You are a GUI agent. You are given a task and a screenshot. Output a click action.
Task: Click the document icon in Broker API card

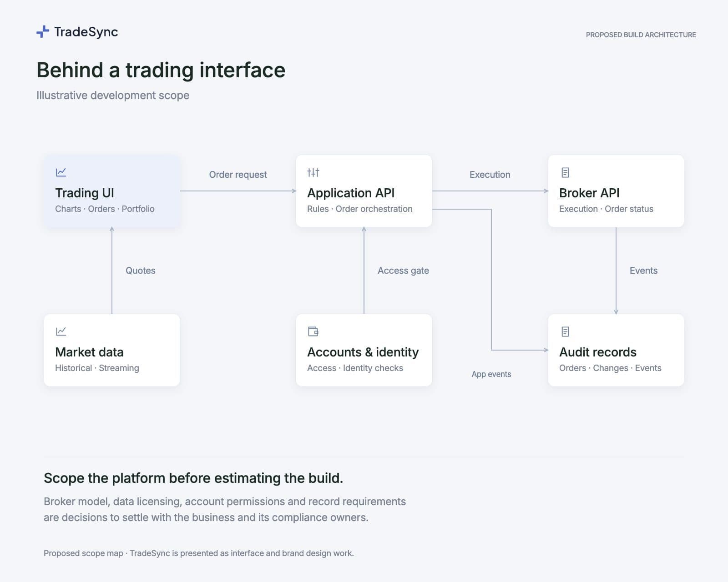tap(565, 172)
